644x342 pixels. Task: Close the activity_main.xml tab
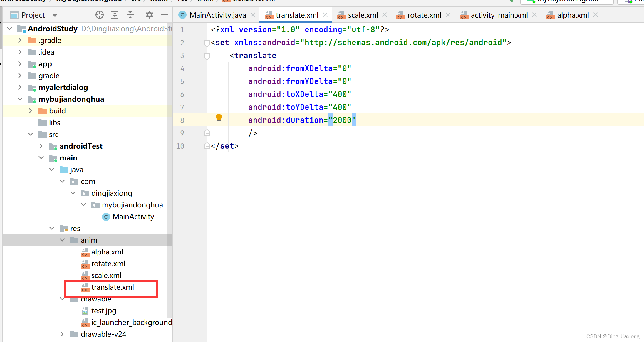(x=534, y=15)
